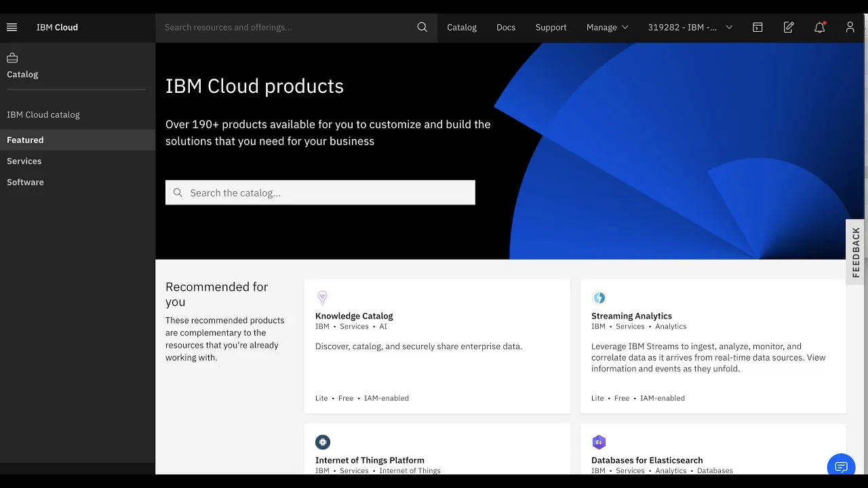
Task: Open the hamburger navigation menu
Action: coord(12,27)
